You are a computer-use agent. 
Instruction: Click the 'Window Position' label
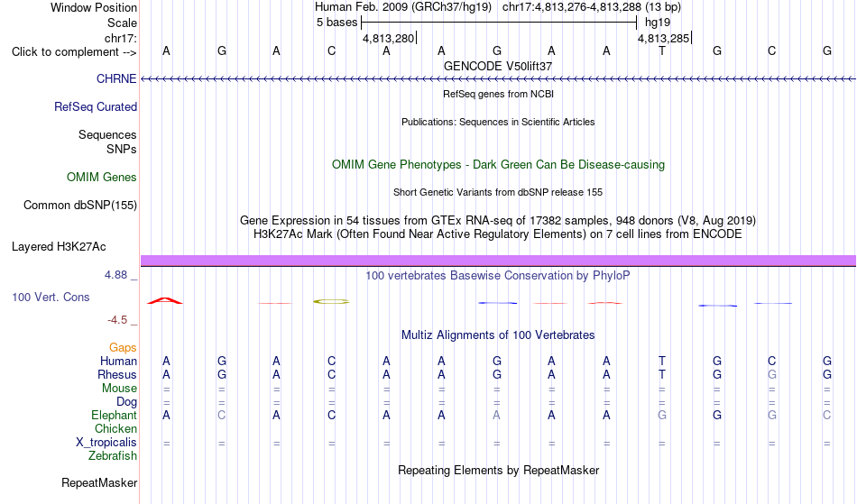tap(94, 7)
